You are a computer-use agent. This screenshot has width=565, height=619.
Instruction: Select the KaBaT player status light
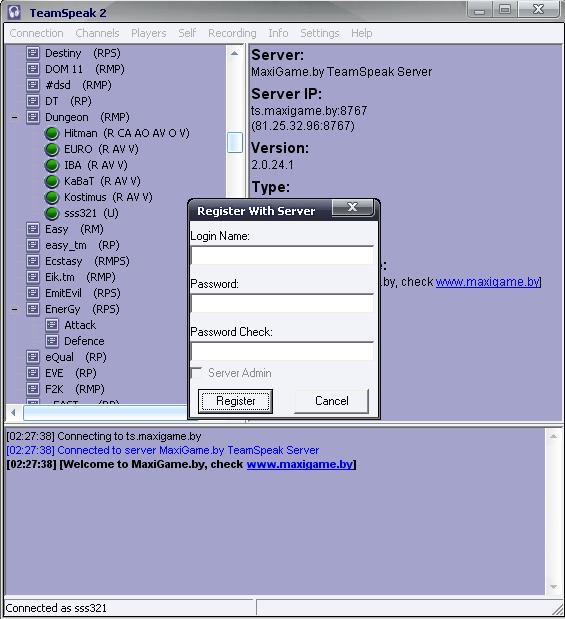tap(52, 182)
